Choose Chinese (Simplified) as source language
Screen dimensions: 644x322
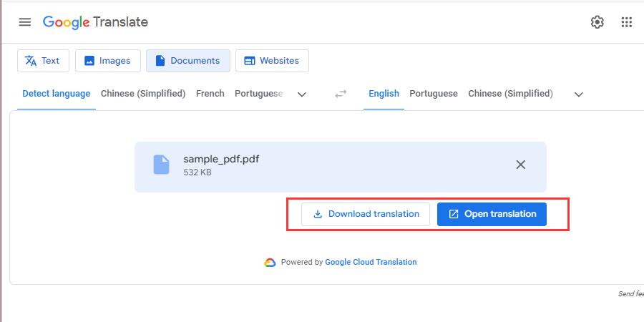(x=143, y=94)
